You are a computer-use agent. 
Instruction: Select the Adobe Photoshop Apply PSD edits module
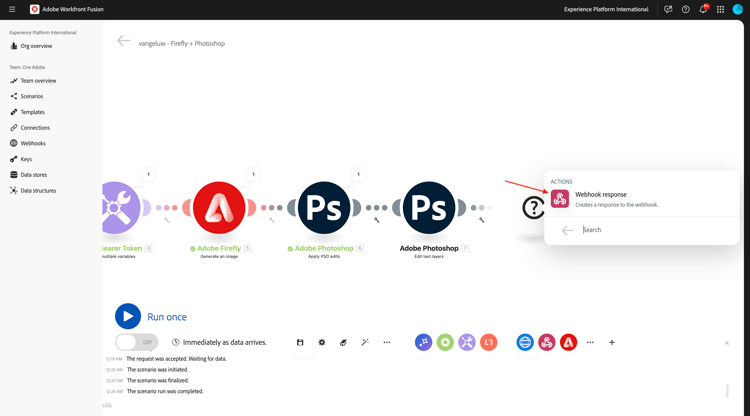click(x=324, y=208)
